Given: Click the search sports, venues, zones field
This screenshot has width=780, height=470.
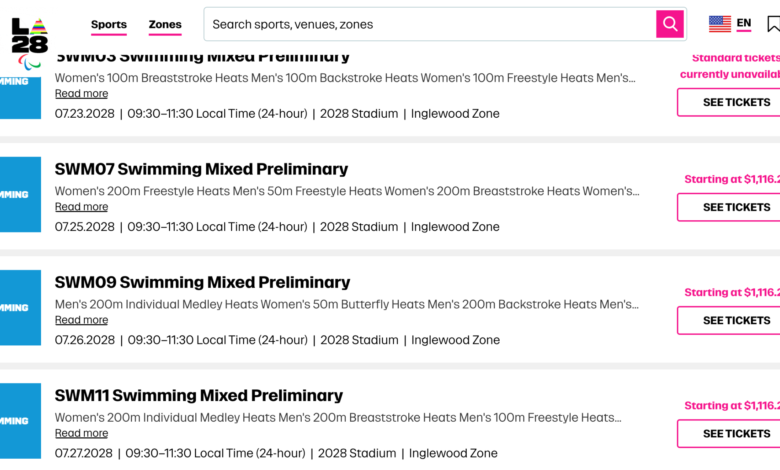Looking at the screenshot, I should (x=430, y=24).
